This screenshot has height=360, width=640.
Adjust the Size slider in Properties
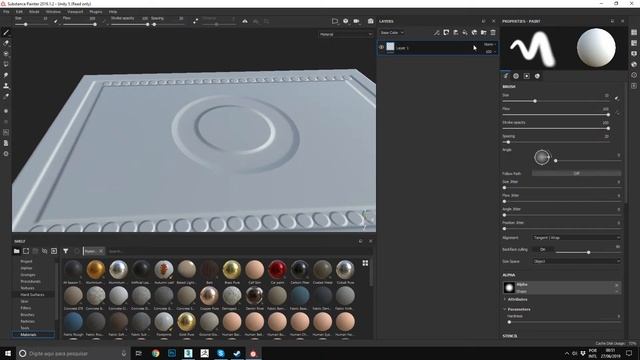(555, 101)
